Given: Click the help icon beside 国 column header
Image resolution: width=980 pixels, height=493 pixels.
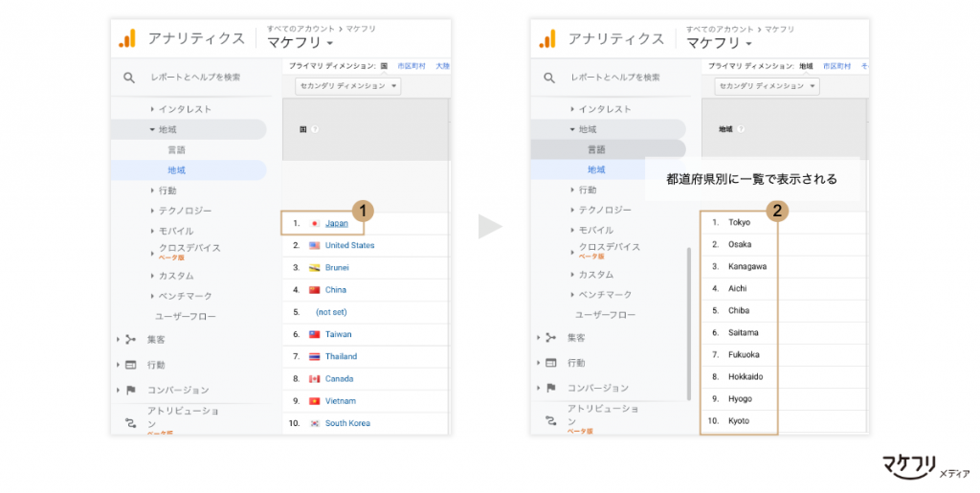Looking at the screenshot, I should point(314,129).
